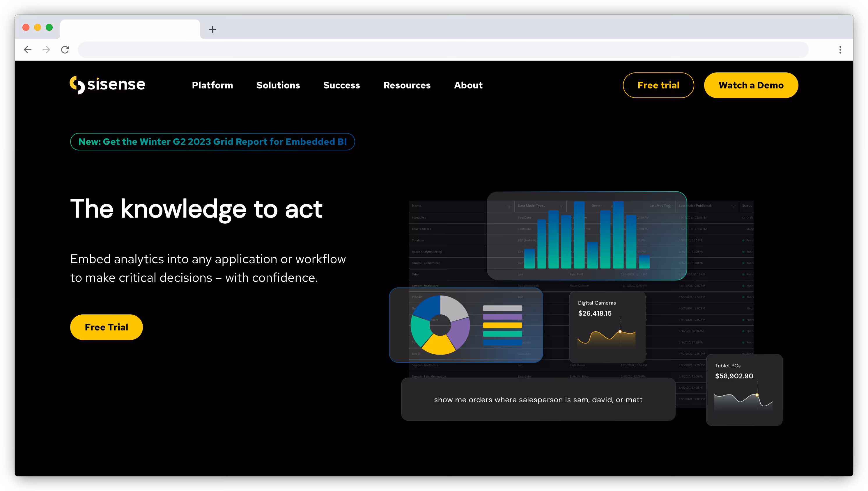
Task: Click the salesperson query text field
Action: tap(538, 399)
